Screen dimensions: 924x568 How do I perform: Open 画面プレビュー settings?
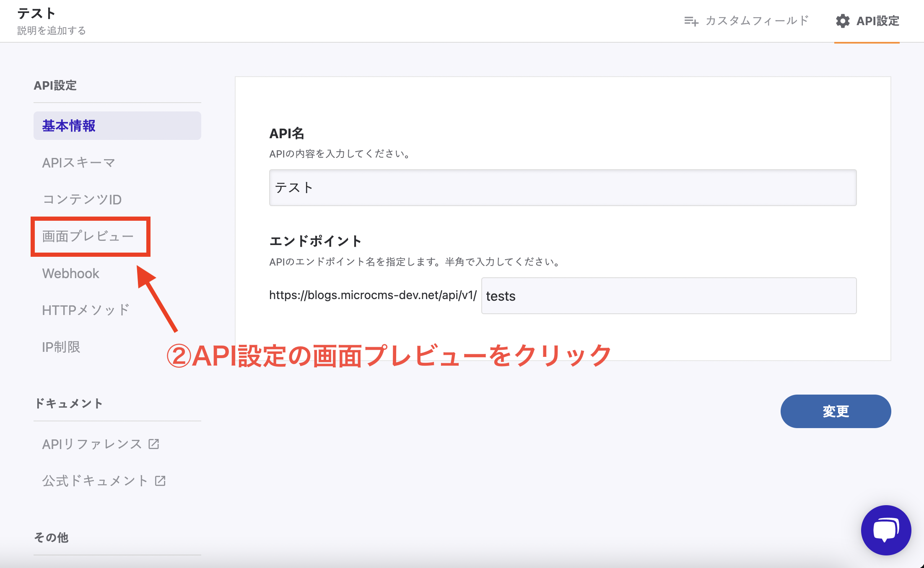pos(88,236)
